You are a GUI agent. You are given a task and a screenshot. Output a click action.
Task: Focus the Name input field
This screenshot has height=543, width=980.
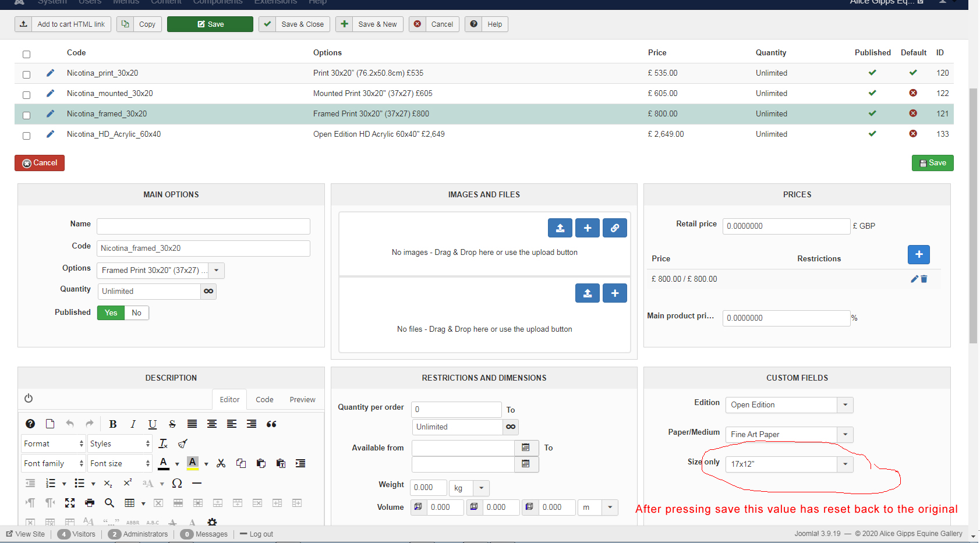[x=203, y=226]
